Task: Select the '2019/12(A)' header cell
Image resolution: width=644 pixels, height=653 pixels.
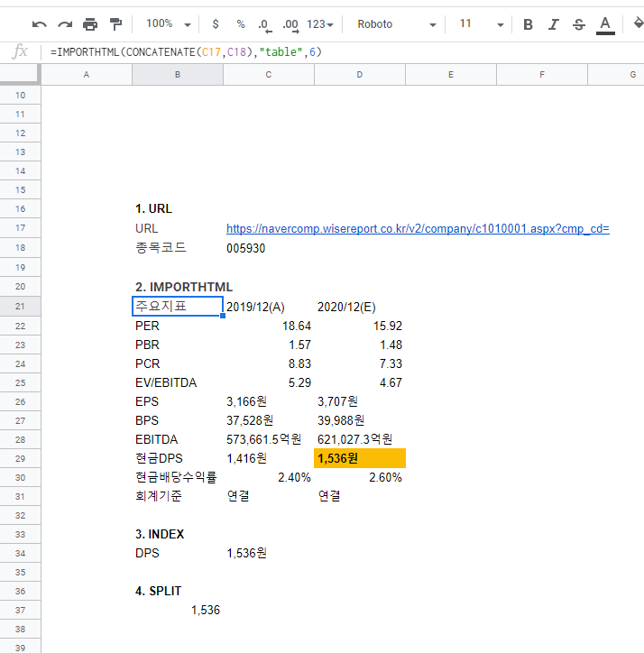Action: click(x=269, y=307)
